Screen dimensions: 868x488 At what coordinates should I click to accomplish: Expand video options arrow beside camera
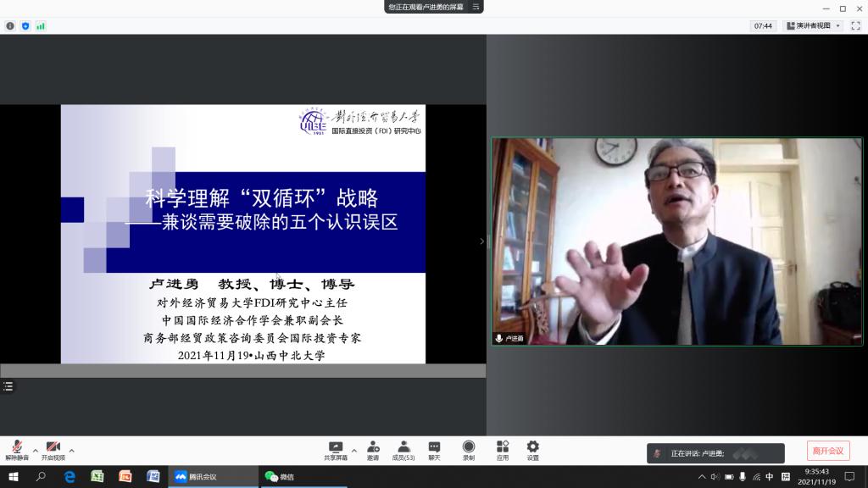(x=71, y=451)
